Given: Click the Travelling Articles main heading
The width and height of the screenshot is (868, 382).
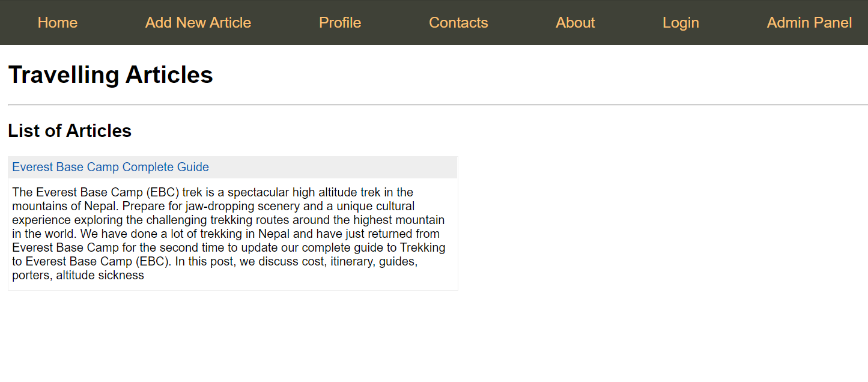Looking at the screenshot, I should click(111, 75).
